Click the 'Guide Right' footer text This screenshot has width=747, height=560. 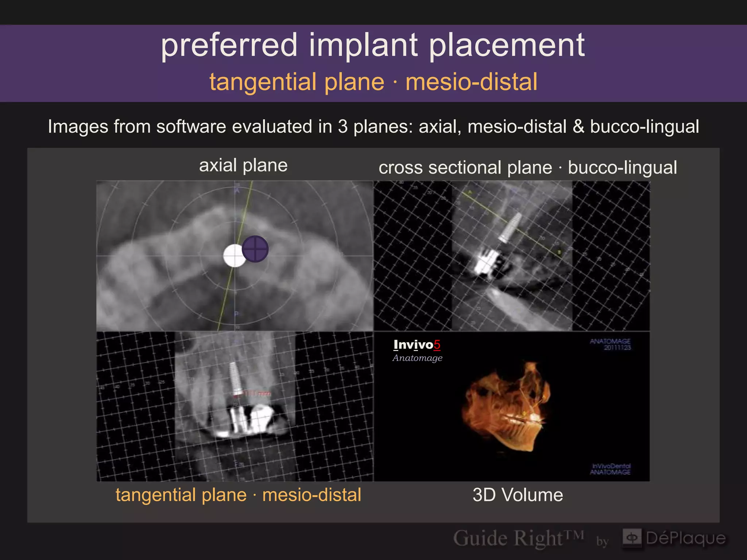(519, 538)
